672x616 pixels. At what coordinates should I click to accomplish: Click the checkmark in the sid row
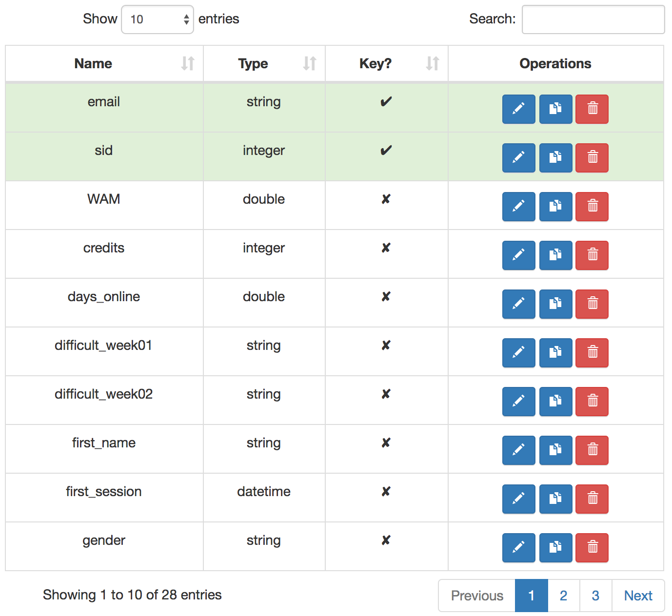coord(386,151)
